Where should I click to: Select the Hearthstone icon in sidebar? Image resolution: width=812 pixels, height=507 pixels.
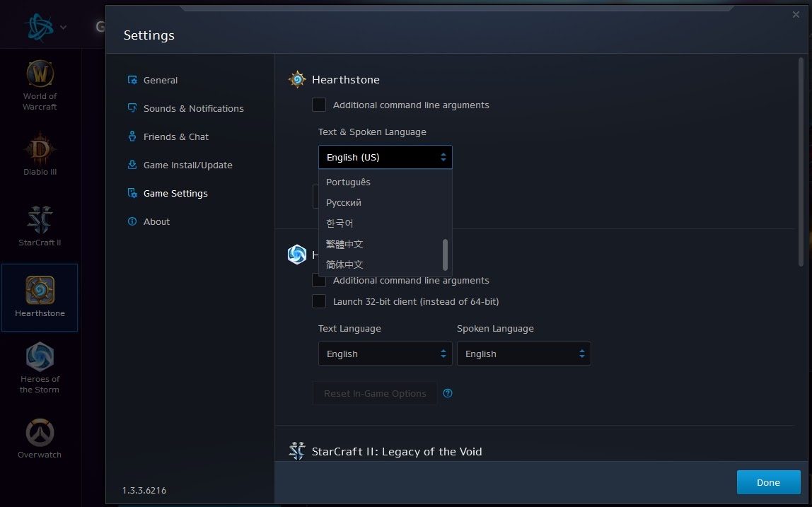point(40,297)
